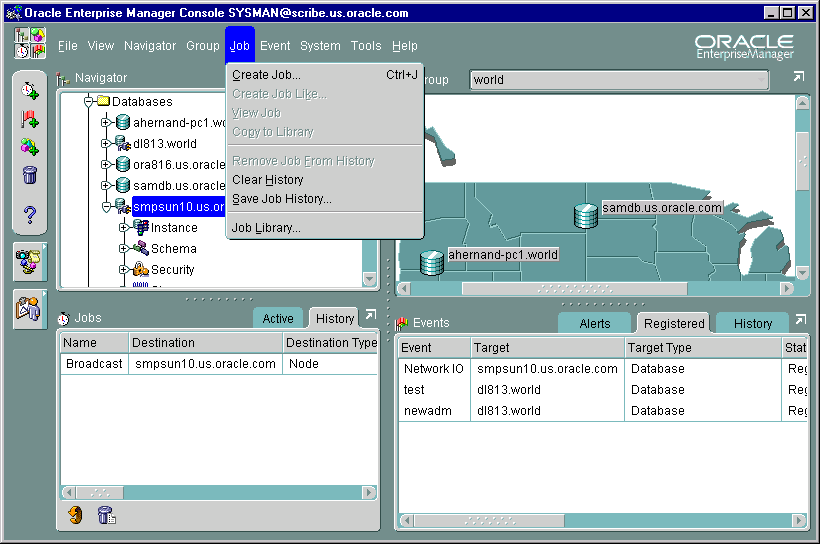Select the samdb.us.oracle.com database icon on map
This screenshot has height=544, width=820.
pyautogui.click(x=585, y=214)
